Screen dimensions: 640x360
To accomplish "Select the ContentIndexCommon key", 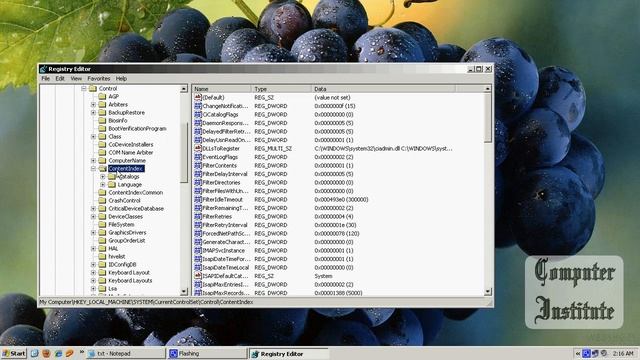I will [136, 193].
